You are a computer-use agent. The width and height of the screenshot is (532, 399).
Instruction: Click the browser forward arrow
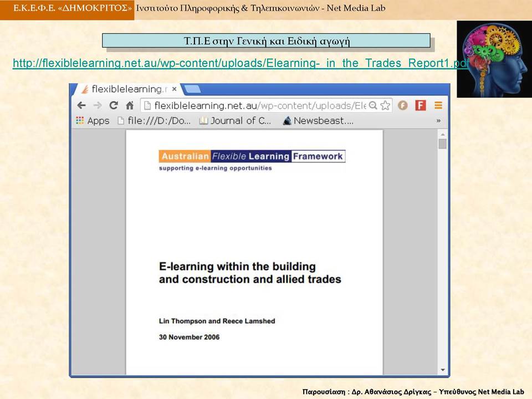[98, 105]
